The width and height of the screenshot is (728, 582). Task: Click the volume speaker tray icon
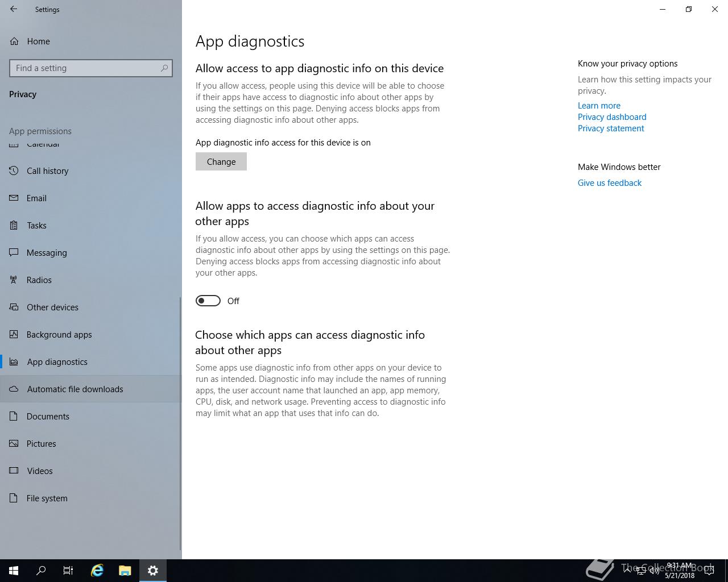(x=655, y=571)
